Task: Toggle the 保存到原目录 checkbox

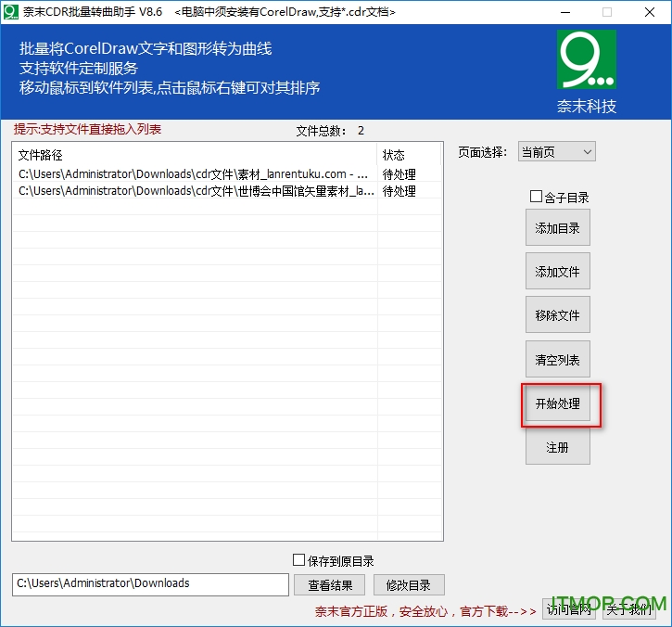Action: coord(298,560)
